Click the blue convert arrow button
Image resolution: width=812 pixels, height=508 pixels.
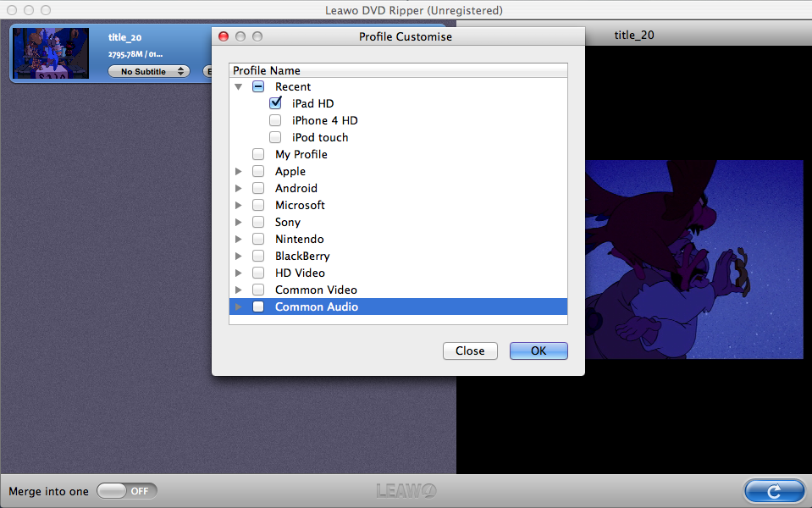click(774, 490)
